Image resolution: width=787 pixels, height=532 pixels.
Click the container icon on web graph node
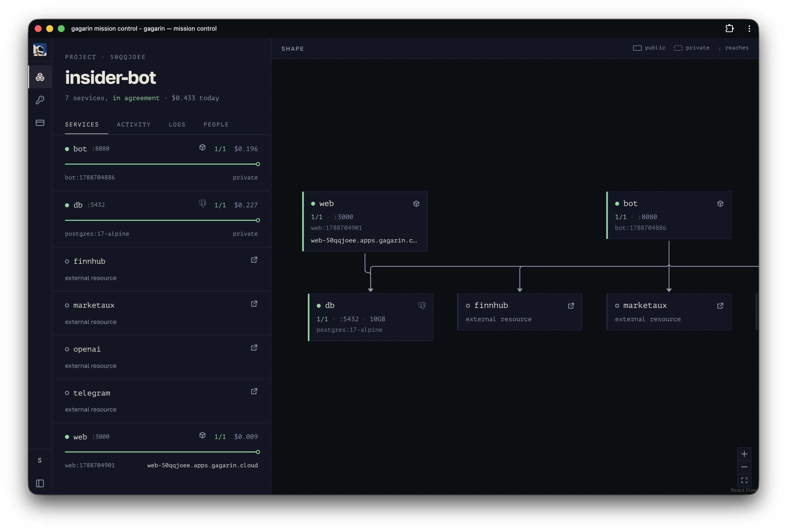click(416, 204)
